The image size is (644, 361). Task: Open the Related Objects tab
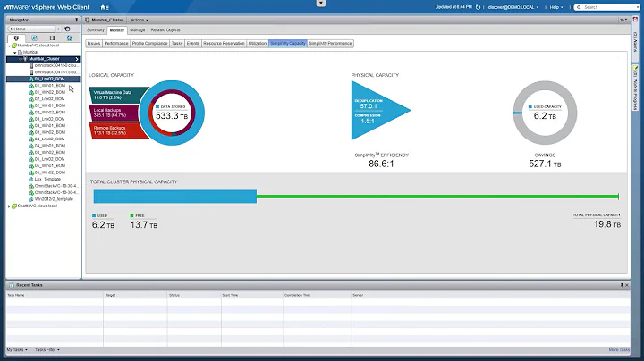point(165,30)
